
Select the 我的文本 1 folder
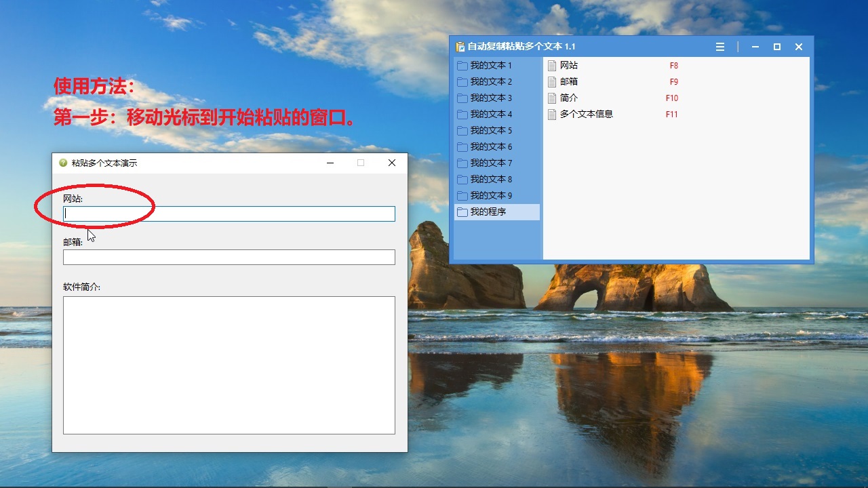click(x=491, y=66)
